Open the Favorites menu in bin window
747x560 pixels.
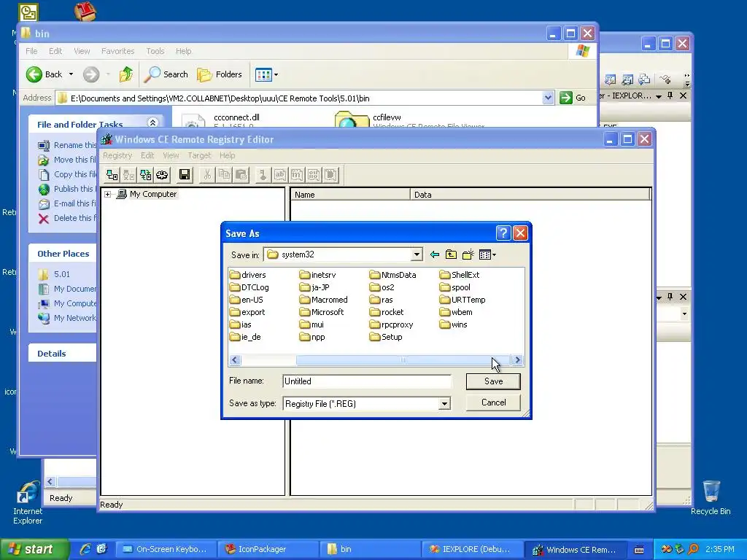click(117, 51)
